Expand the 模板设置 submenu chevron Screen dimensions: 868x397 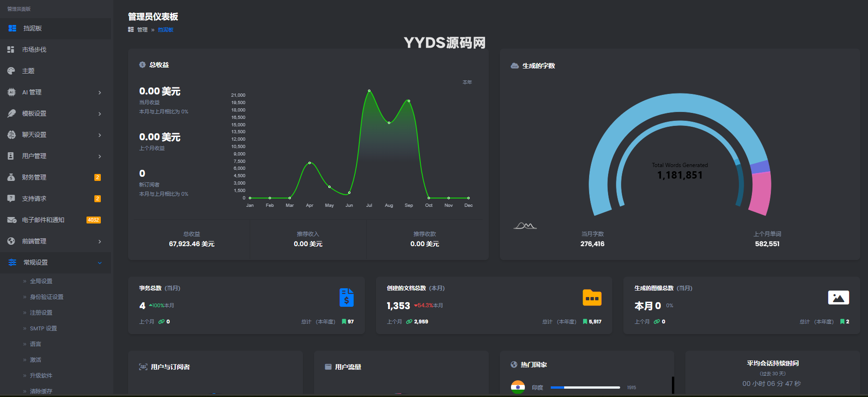click(99, 114)
